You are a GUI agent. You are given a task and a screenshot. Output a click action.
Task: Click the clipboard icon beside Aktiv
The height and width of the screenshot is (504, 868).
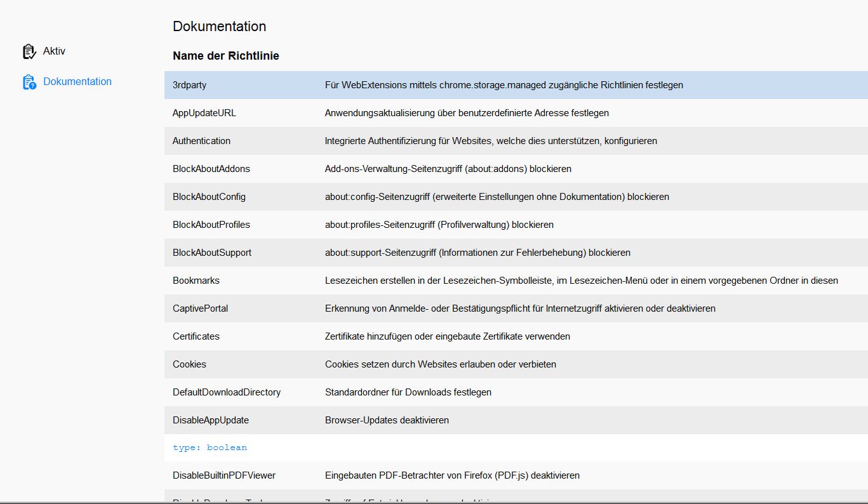[29, 51]
